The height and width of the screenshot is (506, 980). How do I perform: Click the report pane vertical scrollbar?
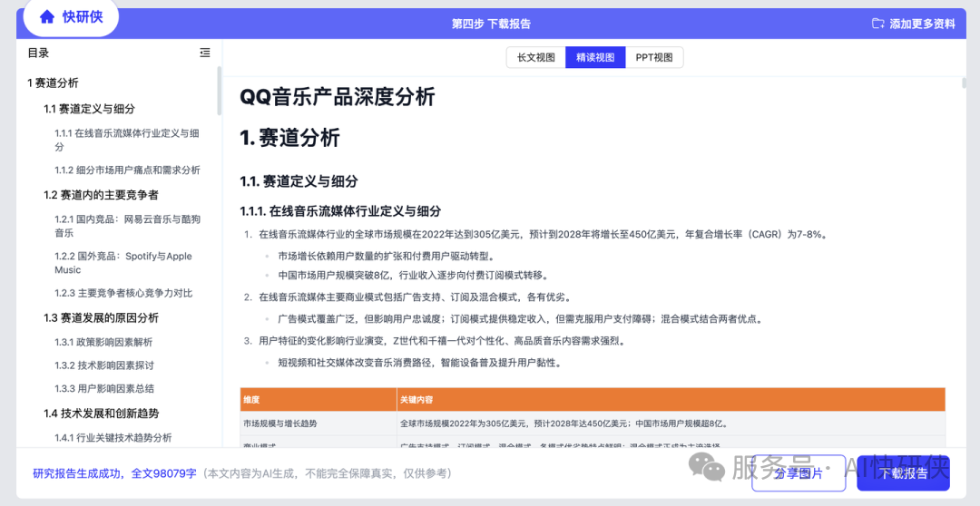click(964, 82)
